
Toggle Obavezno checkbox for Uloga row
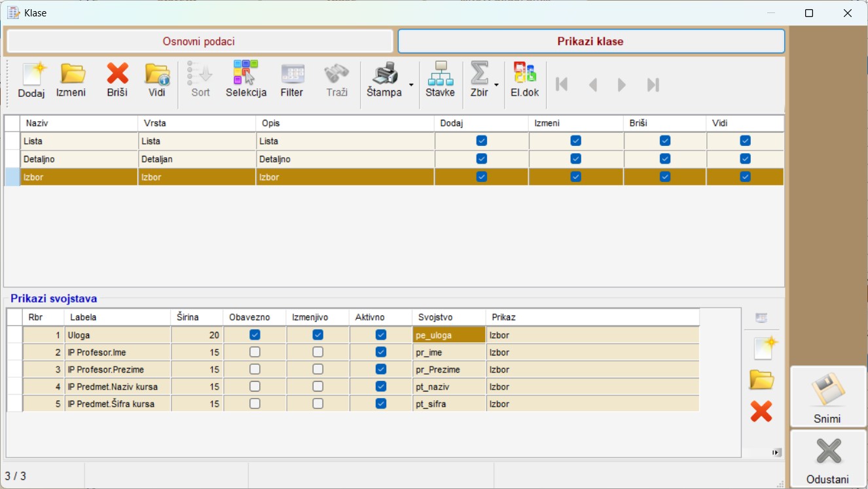coord(255,335)
